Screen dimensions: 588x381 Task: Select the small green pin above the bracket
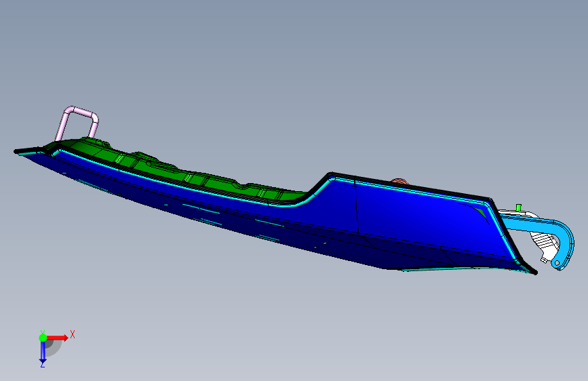click(519, 207)
